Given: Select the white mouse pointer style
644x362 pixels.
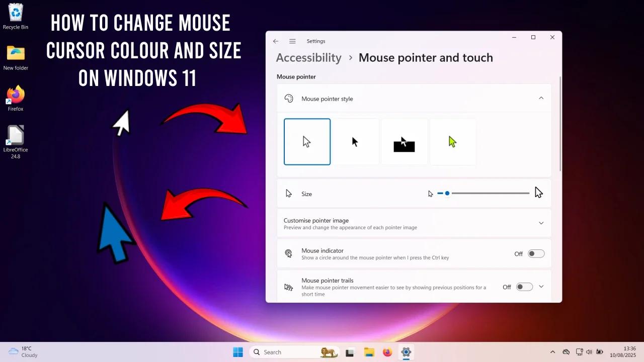Looking at the screenshot, I should (307, 142).
